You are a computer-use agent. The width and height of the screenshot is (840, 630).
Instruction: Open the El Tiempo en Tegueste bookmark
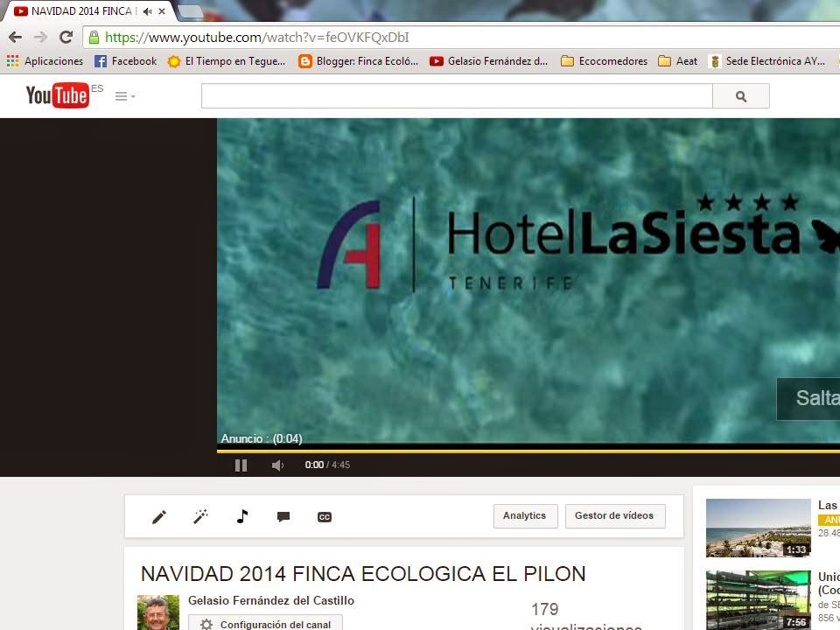coord(227,61)
